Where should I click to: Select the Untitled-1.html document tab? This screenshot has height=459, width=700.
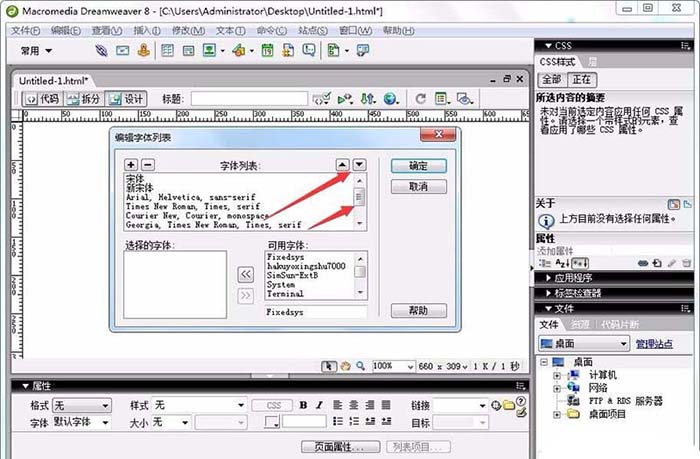(x=53, y=81)
